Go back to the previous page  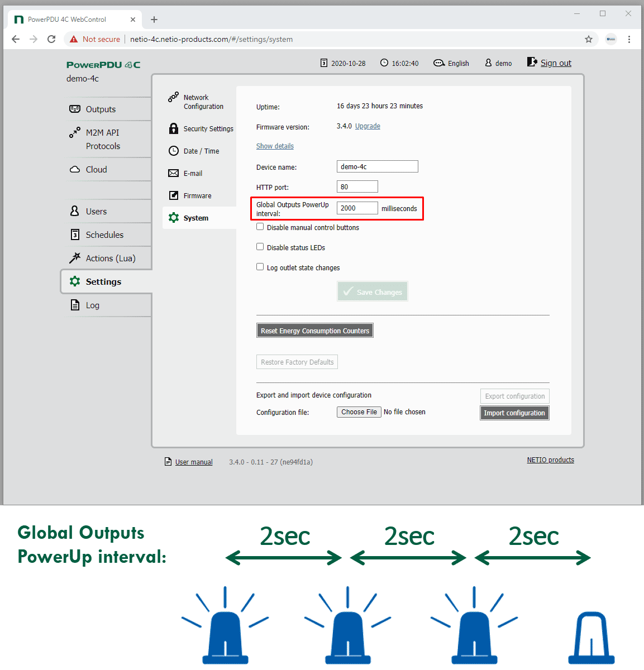tap(16, 39)
